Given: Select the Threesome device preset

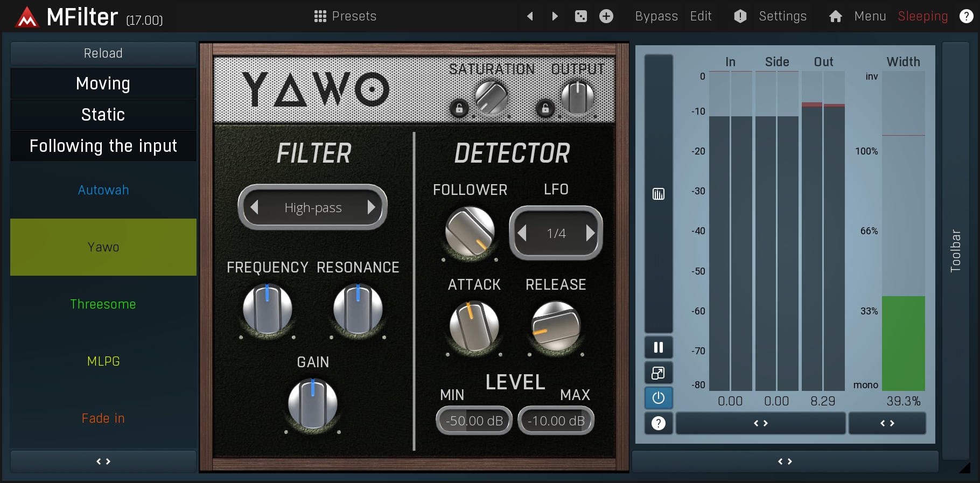Looking at the screenshot, I should pyautogui.click(x=103, y=304).
